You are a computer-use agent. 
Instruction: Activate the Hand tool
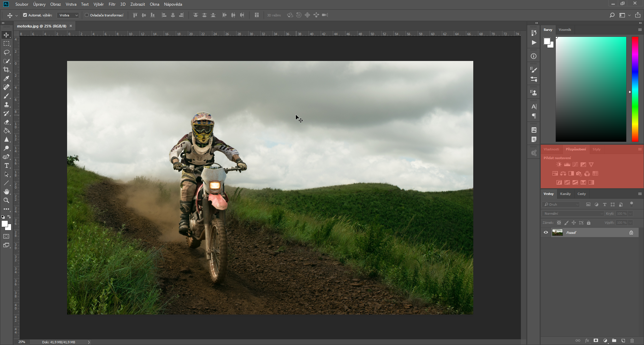click(x=6, y=192)
